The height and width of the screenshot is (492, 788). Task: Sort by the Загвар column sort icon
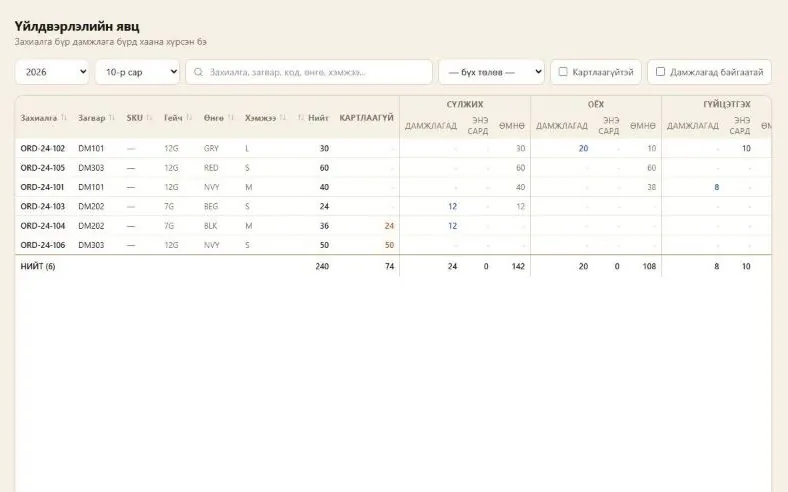click(x=112, y=118)
